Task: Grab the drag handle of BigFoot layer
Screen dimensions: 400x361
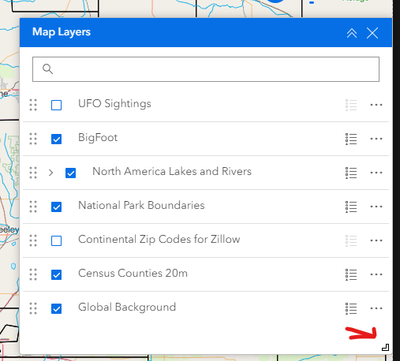Action: click(33, 139)
